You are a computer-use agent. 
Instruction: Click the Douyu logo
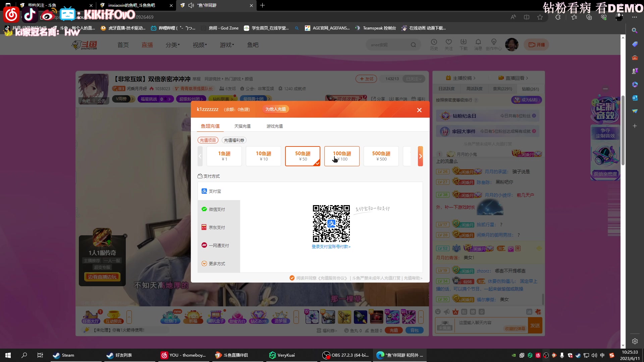(x=85, y=45)
